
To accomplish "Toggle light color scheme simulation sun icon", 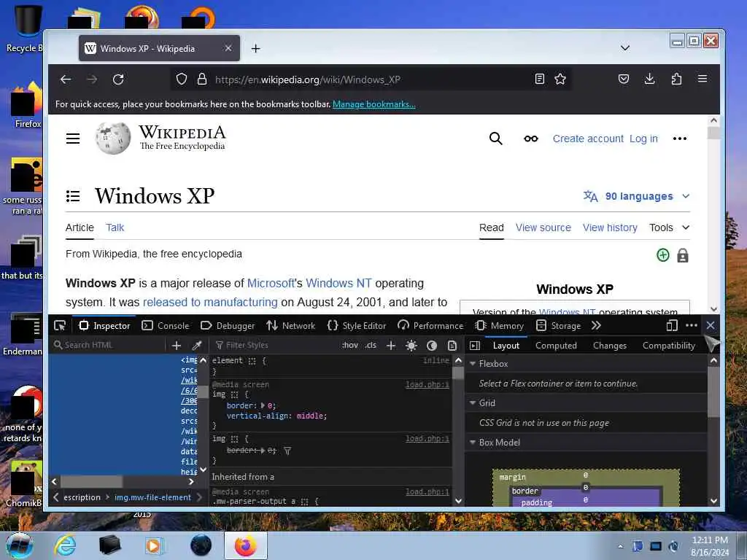I will point(411,345).
